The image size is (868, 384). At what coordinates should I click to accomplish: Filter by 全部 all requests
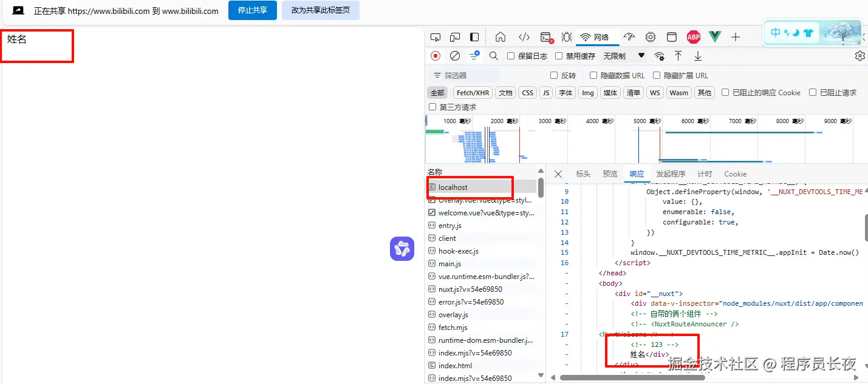tap(437, 93)
